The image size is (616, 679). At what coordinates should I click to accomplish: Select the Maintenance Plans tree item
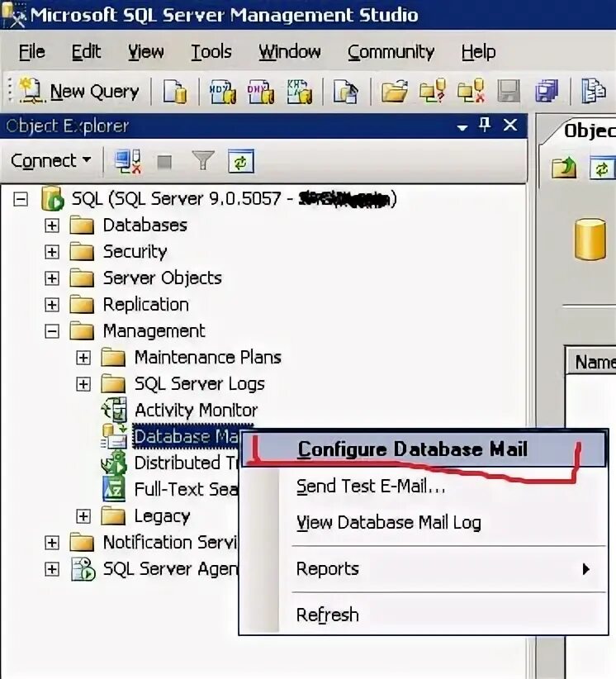[208, 358]
